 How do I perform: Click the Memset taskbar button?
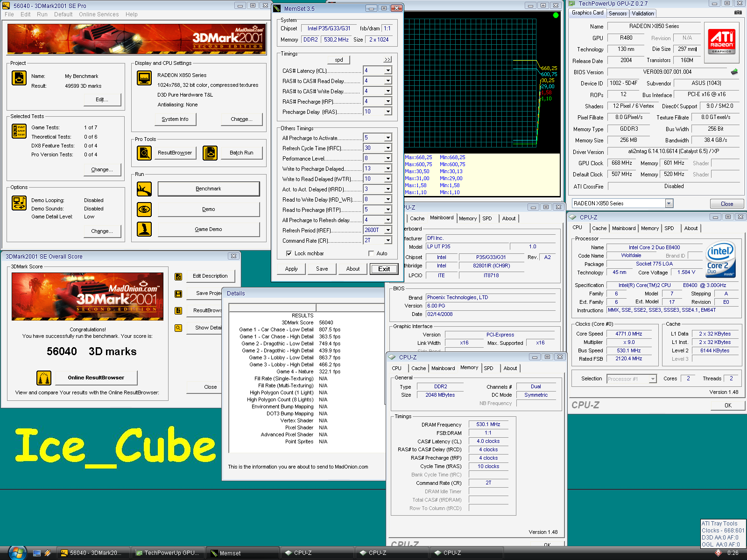click(243, 553)
